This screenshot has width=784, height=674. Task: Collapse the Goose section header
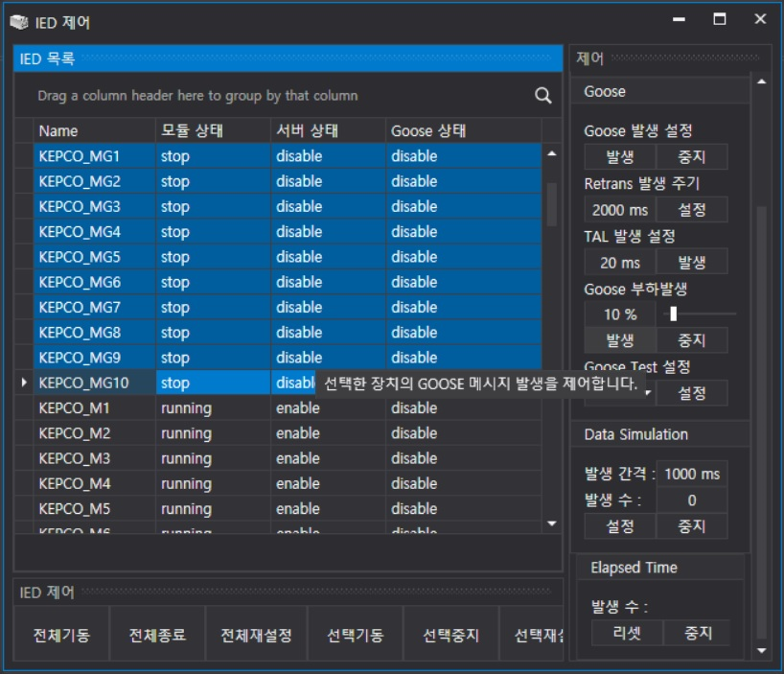660,91
